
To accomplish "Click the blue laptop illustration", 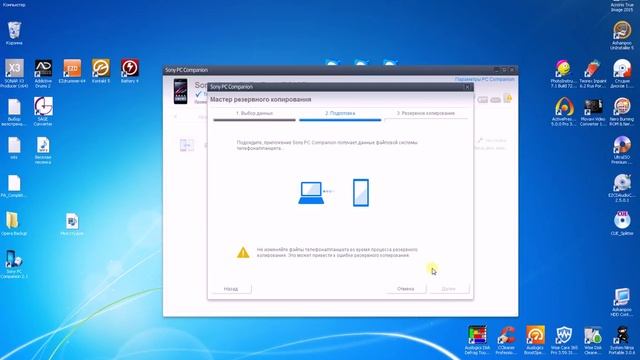I will pyautogui.click(x=311, y=193).
